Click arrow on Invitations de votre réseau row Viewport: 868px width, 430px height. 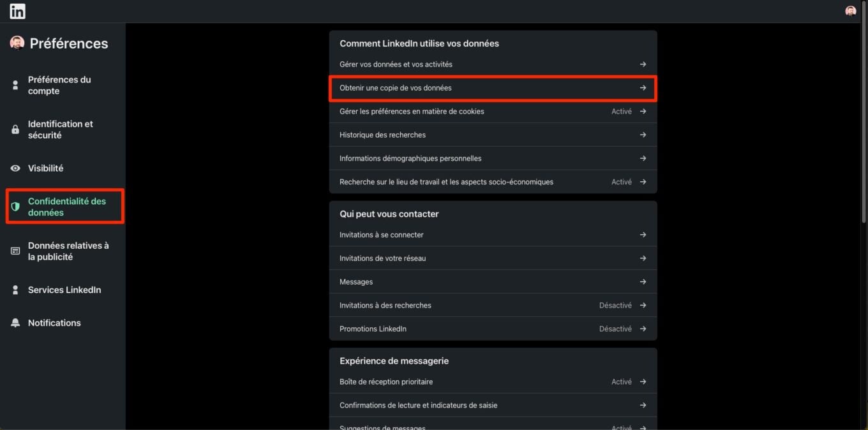pos(643,258)
